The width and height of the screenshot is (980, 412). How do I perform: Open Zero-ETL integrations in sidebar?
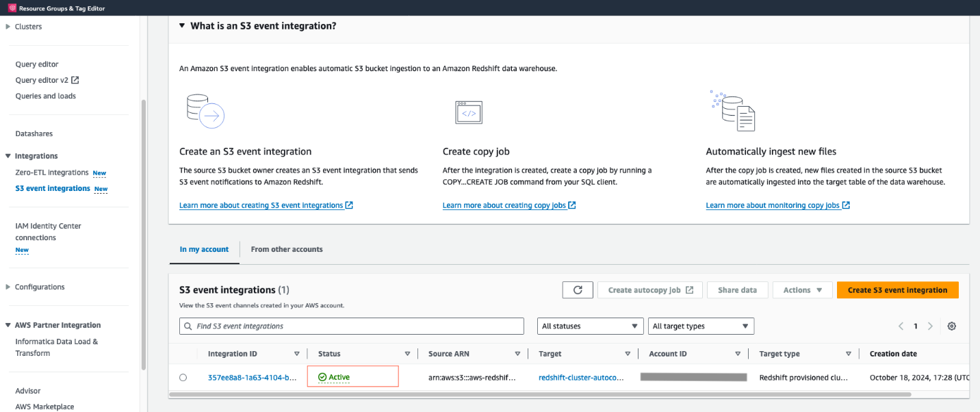[x=52, y=172]
